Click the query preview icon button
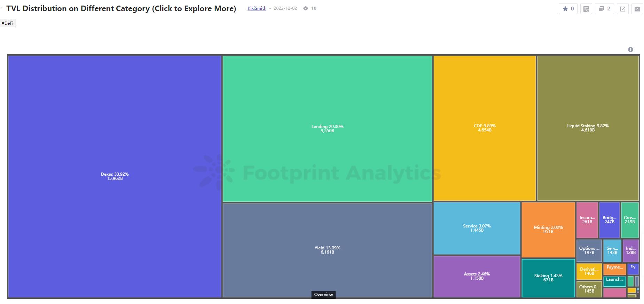 (x=586, y=9)
